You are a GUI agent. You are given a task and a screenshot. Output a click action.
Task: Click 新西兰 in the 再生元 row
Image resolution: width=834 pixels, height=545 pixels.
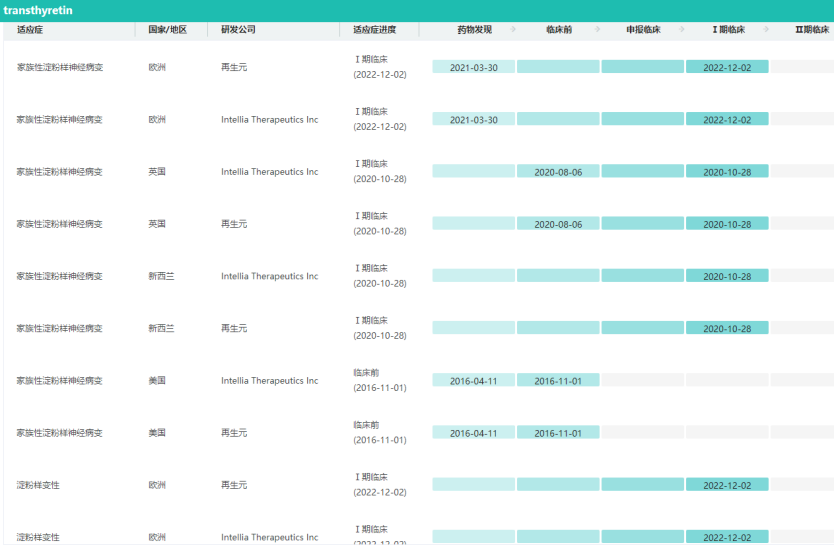[x=161, y=328]
